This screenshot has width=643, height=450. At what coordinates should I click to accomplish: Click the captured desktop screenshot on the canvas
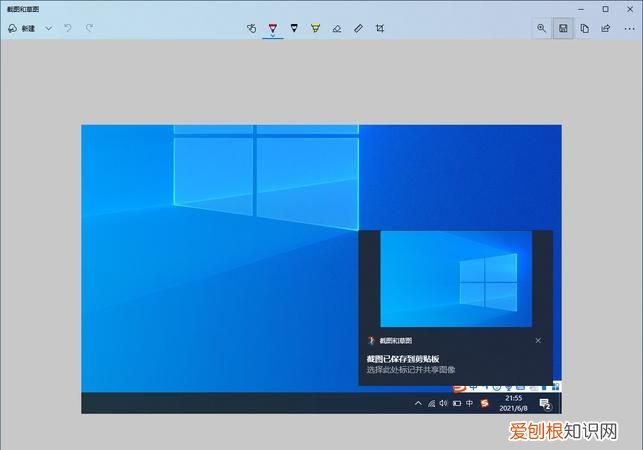[322, 269]
